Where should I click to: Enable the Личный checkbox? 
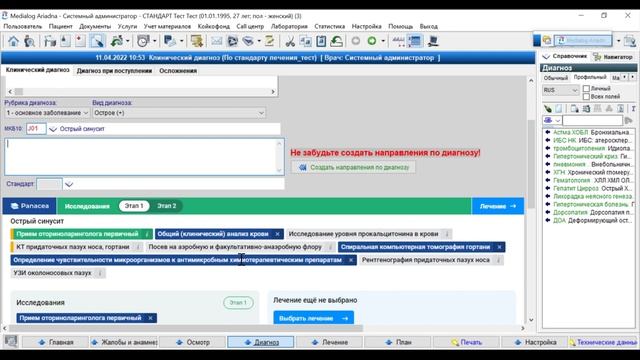pos(586,89)
